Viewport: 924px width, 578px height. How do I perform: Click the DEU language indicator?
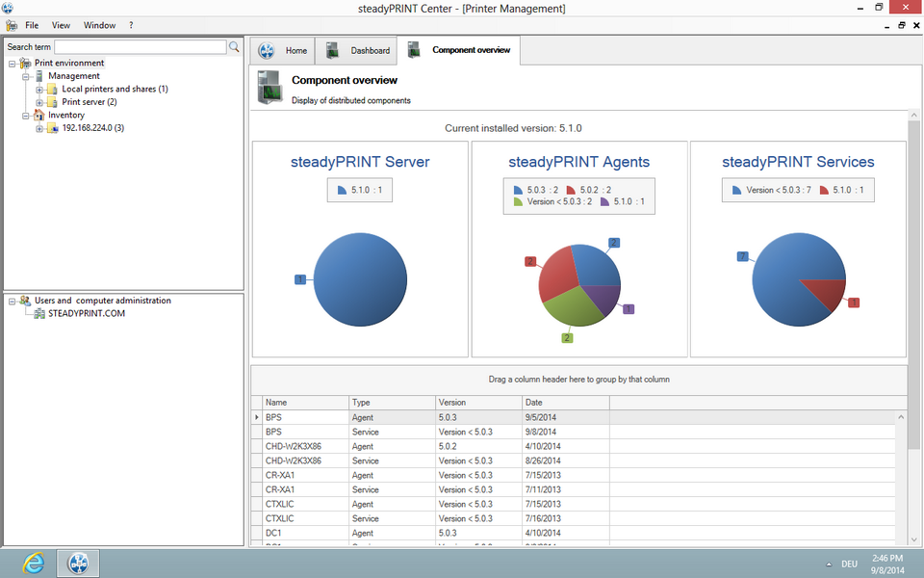click(849, 565)
